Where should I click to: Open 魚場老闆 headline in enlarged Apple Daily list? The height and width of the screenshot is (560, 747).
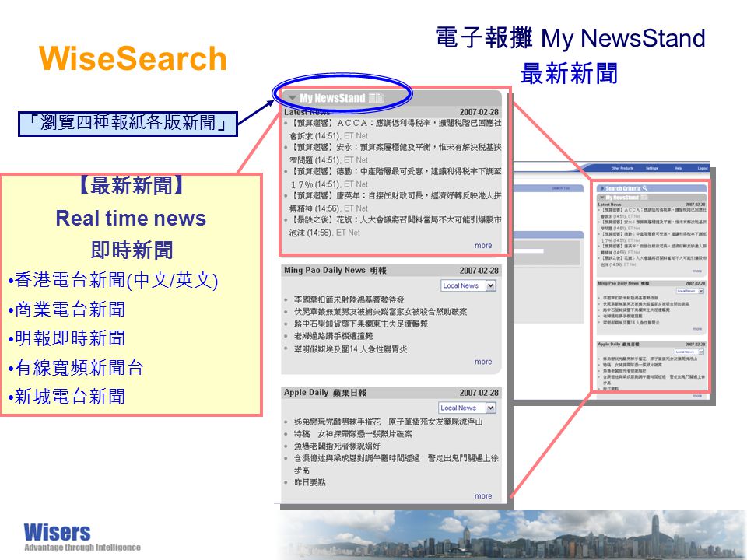(337, 446)
